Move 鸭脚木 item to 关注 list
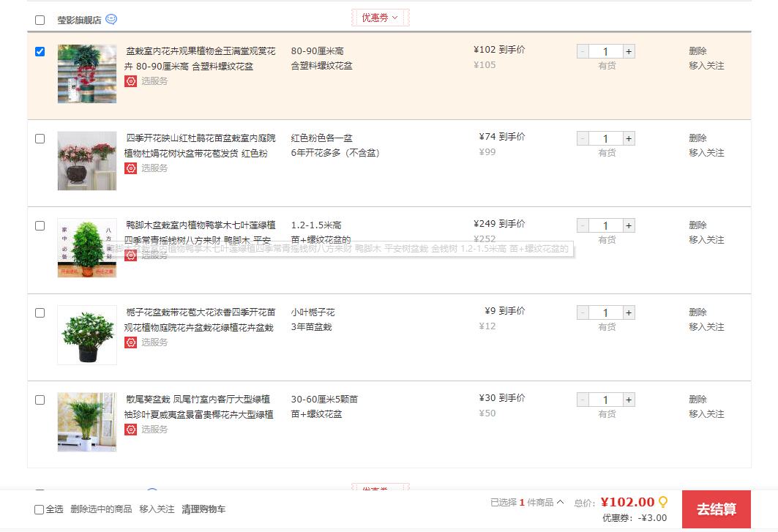778x532 pixels. tap(706, 240)
